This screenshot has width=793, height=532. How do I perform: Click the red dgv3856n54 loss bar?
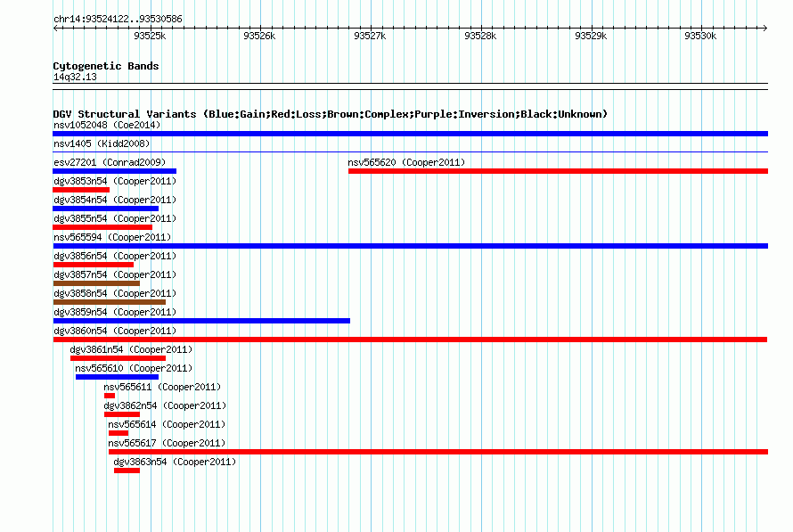point(93,265)
